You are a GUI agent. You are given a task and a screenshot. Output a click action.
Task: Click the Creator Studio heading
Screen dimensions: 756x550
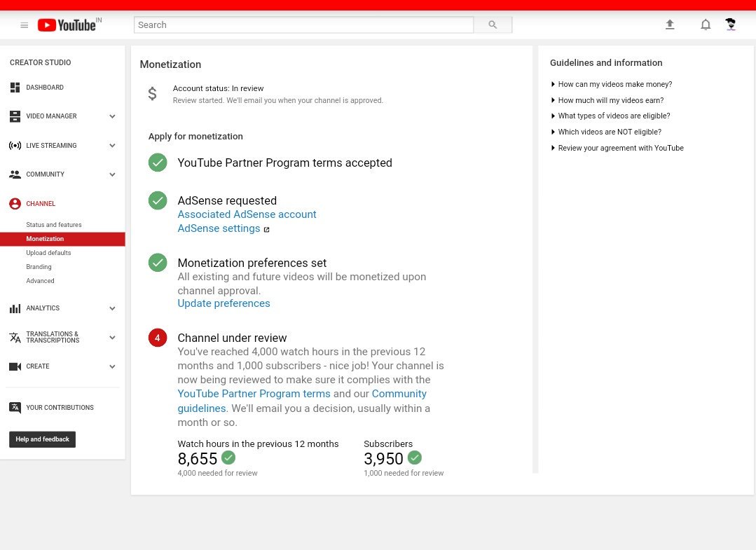click(41, 62)
